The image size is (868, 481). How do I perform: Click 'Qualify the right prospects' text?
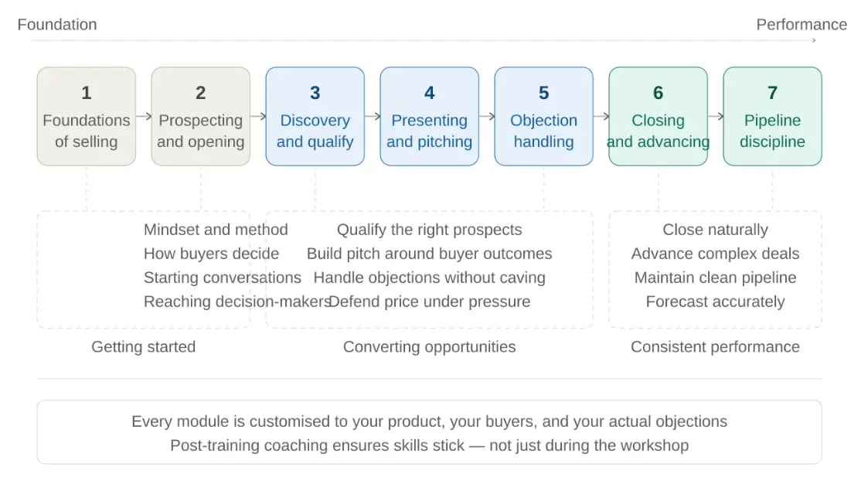(429, 230)
